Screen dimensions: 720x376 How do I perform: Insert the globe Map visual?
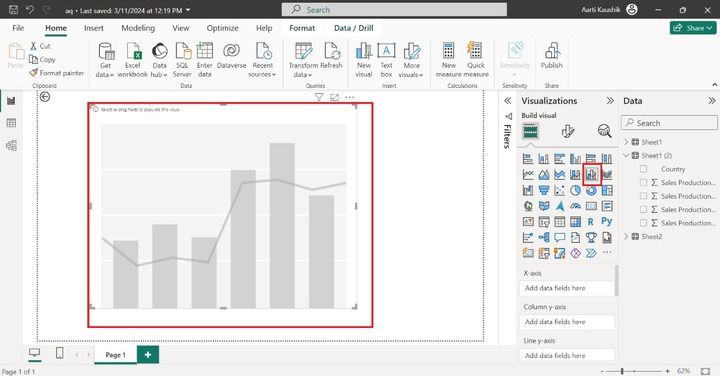pos(528,206)
